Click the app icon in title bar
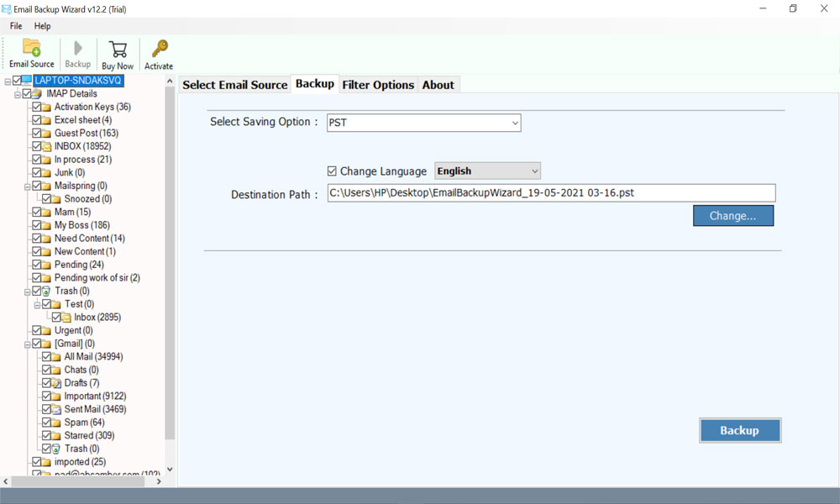The width and height of the screenshot is (840, 504). 7,9
